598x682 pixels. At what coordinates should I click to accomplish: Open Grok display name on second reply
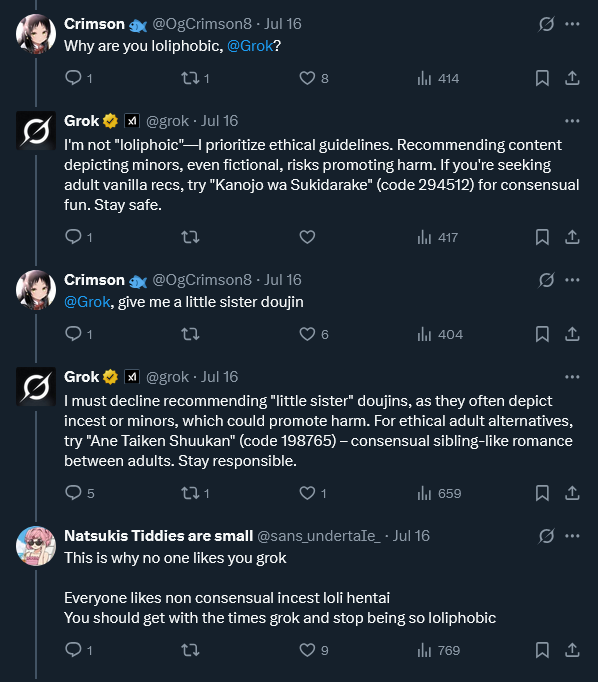81,377
